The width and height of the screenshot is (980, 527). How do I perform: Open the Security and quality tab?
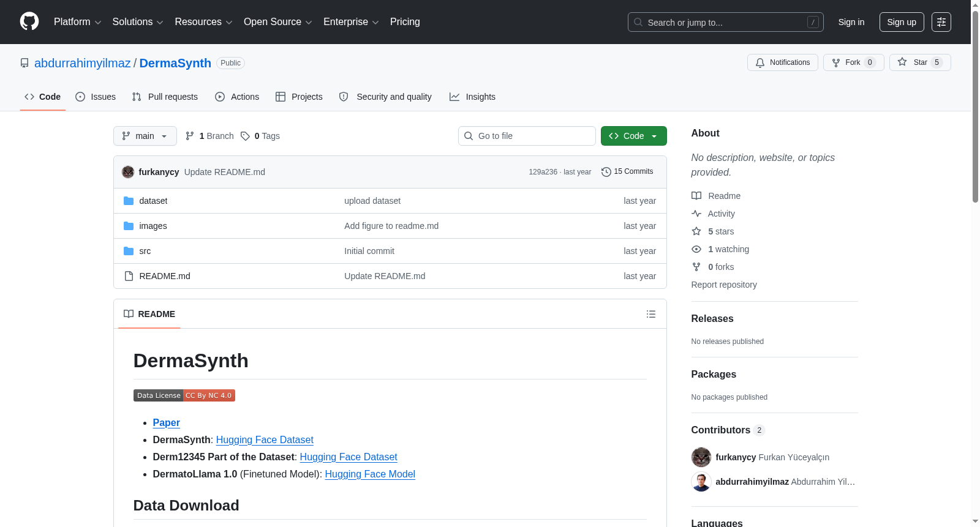point(385,97)
